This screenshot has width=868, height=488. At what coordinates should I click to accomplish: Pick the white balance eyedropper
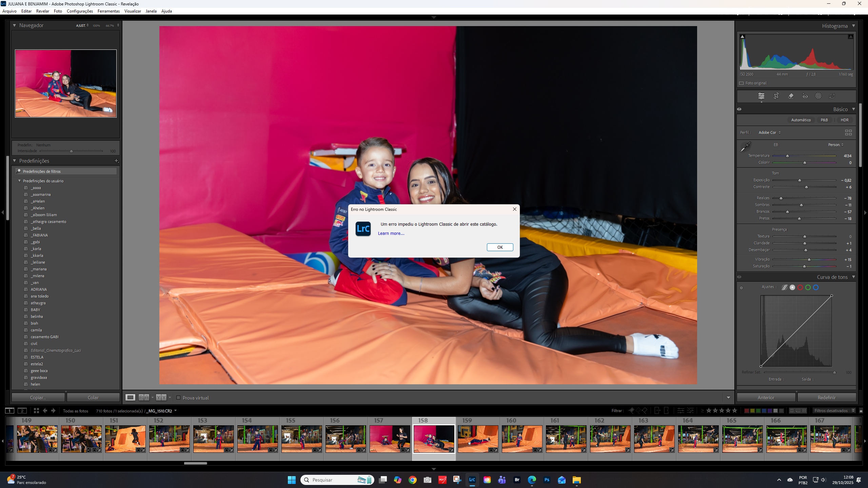(x=746, y=147)
